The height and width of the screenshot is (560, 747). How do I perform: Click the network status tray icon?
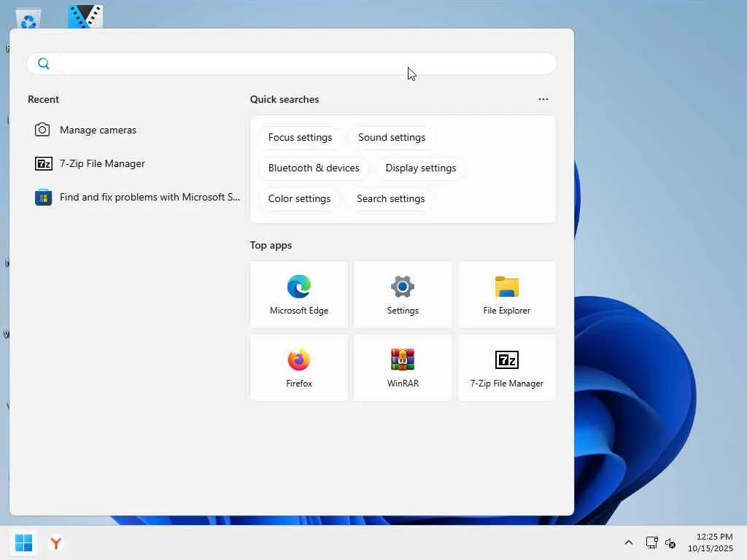coord(651,542)
